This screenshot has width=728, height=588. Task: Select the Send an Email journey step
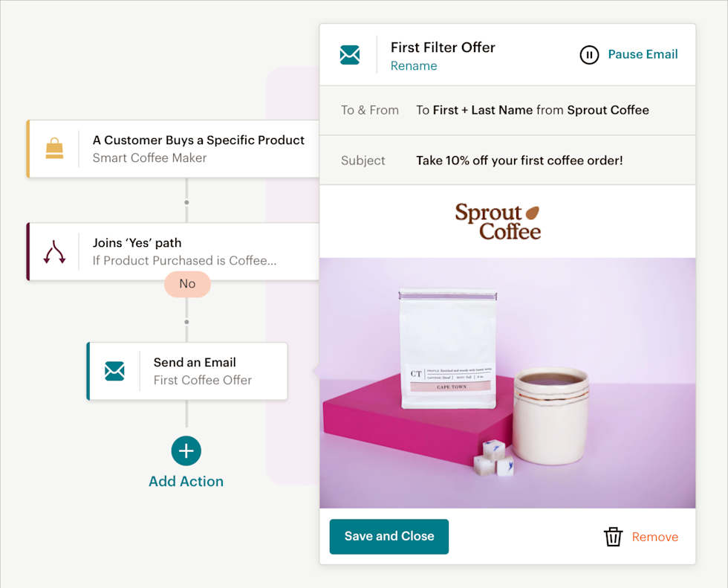coord(195,371)
